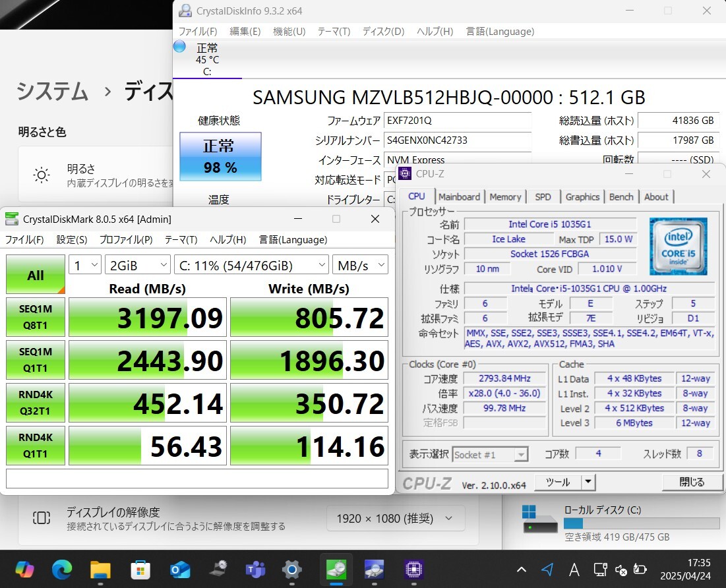The width and height of the screenshot is (726, 588).
Task: Run SEQ1M Q8T1 test
Action: click(x=36, y=317)
